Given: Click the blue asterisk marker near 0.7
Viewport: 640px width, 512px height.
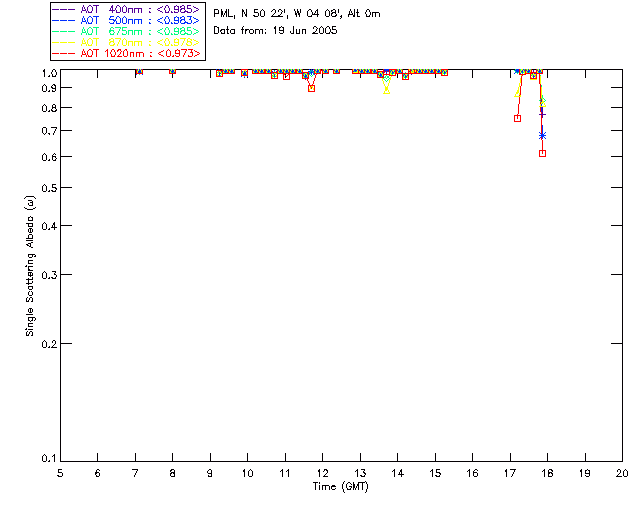Looking at the screenshot, I should (x=542, y=136).
